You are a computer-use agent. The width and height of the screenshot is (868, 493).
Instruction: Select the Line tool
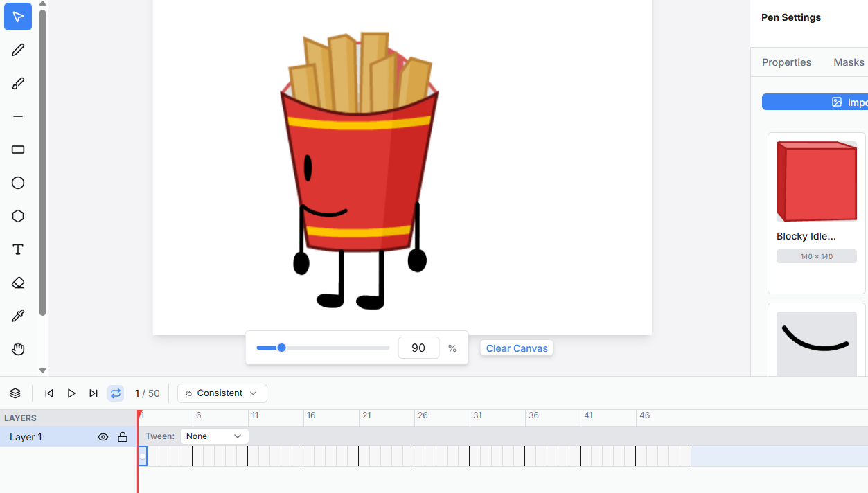click(x=18, y=116)
